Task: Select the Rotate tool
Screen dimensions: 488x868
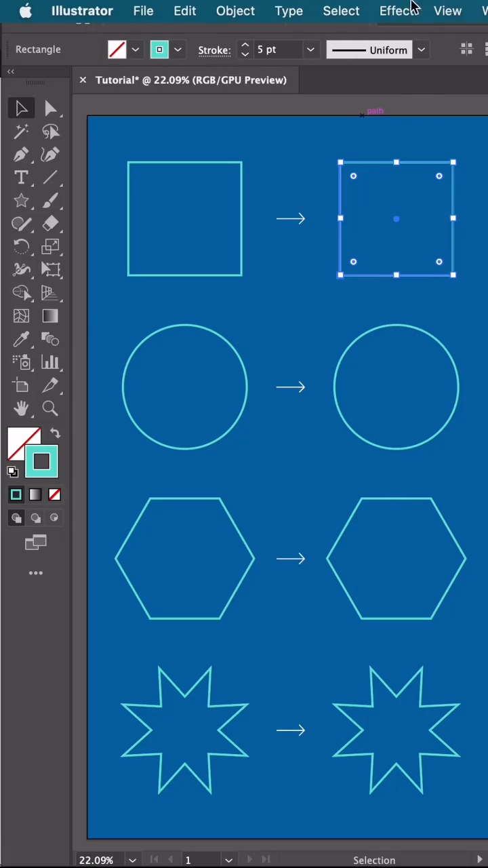Action: [21, 247]
